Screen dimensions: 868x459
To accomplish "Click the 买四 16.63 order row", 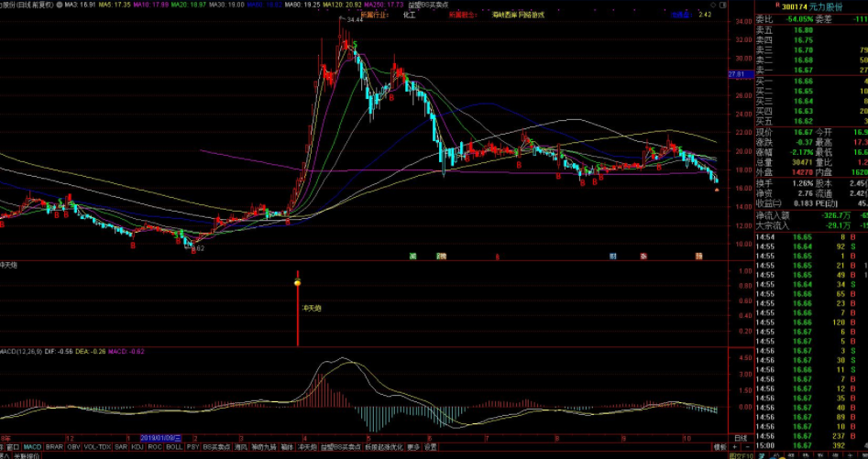I will tap(811, 111).
